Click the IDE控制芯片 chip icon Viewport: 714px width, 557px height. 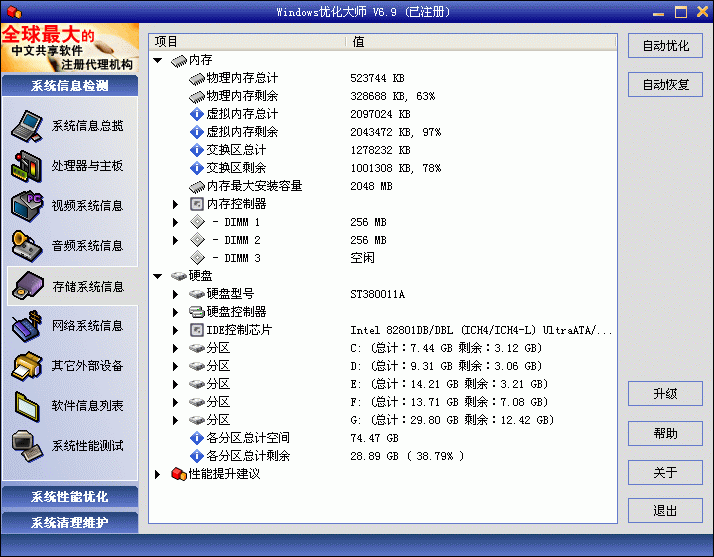click(197, 330)
